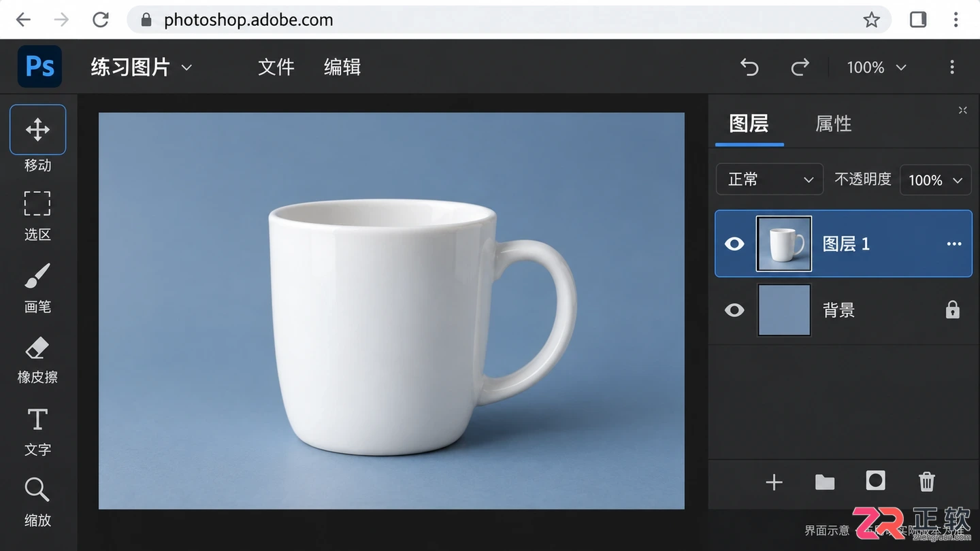
Task: Reload the browser page
Action: (x=101, y=20)
